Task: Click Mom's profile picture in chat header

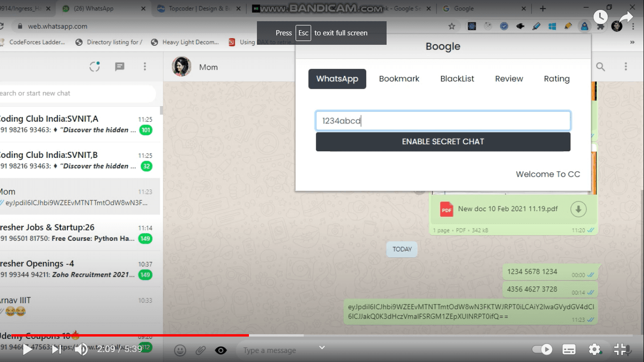Action: click(182, 67)
